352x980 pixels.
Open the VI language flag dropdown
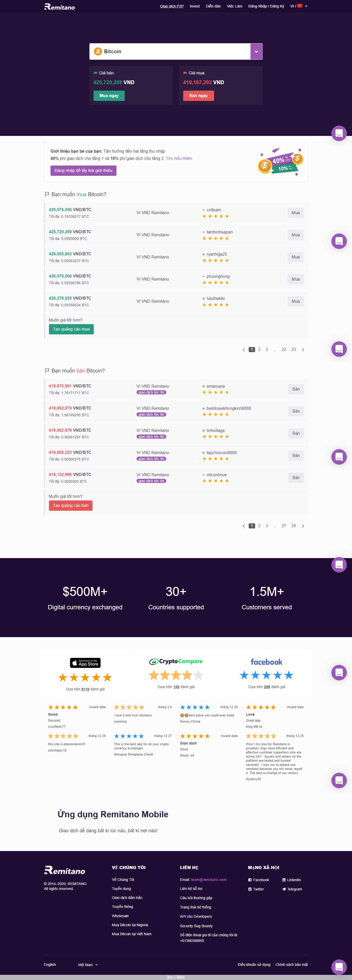299,6
